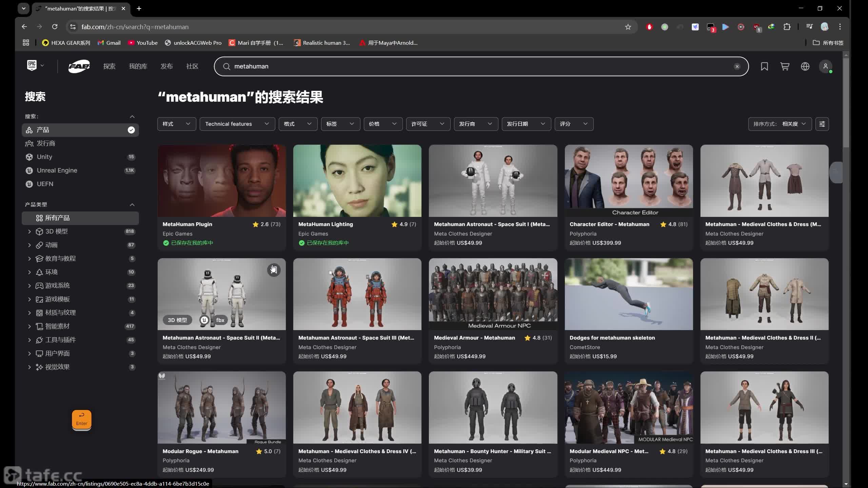Open the 格式 filter dropdown
868x488 pixels.
298,124
